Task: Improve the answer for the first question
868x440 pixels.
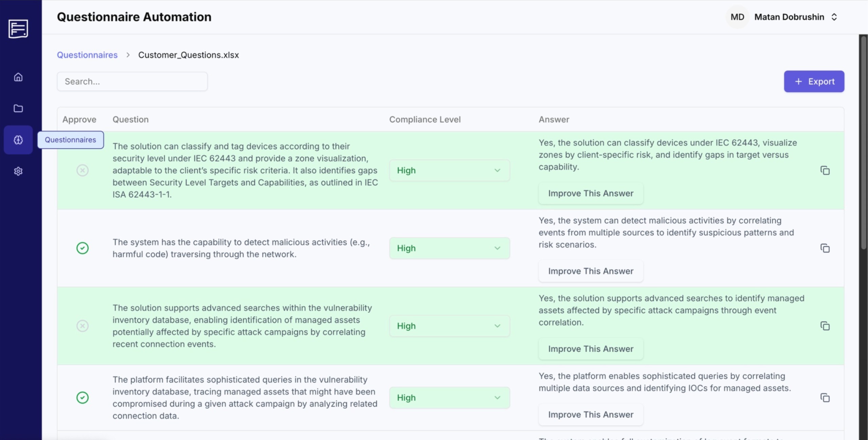Action: pyautogui.click(x=590, y=193)
